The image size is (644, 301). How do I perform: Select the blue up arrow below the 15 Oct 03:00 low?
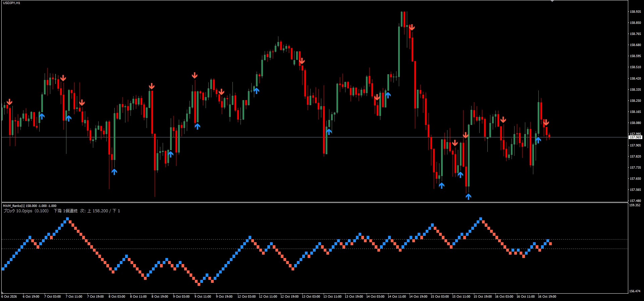[441, 185]
